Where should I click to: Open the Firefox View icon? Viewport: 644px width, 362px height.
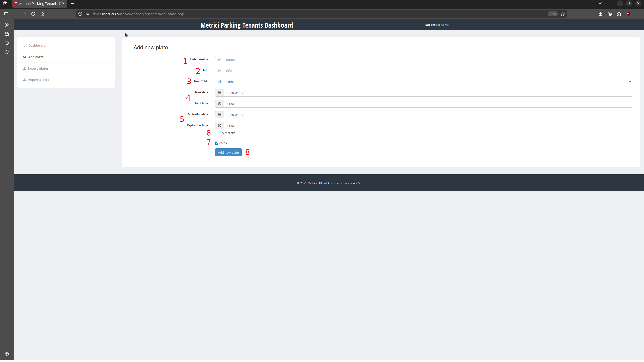coord(5,4)
